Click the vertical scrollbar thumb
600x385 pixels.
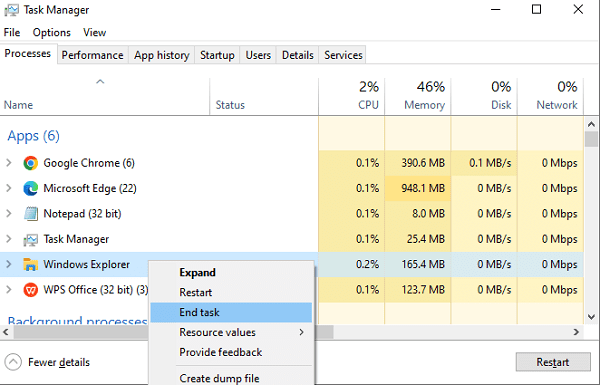pyautogui.click(x=591, y=139)
